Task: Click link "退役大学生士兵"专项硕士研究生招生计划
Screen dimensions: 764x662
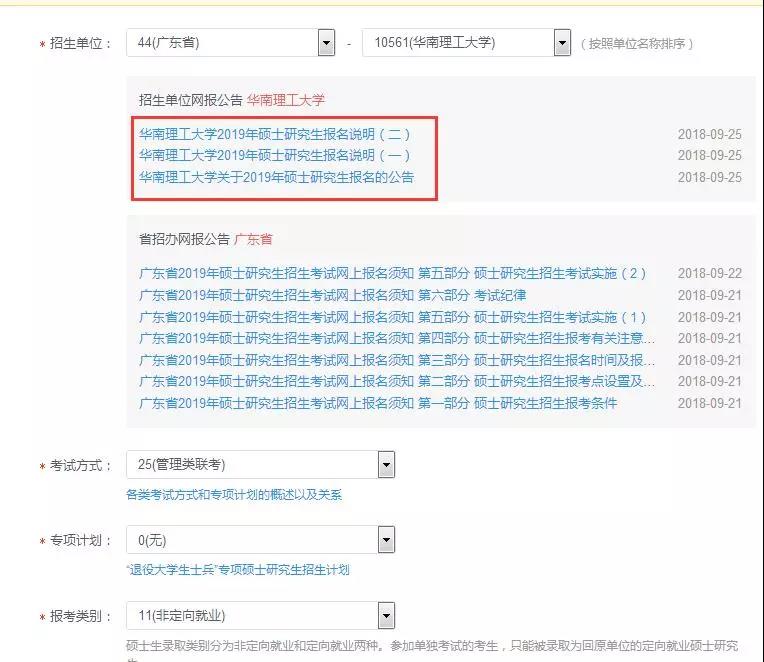Action: coord(238,570)
